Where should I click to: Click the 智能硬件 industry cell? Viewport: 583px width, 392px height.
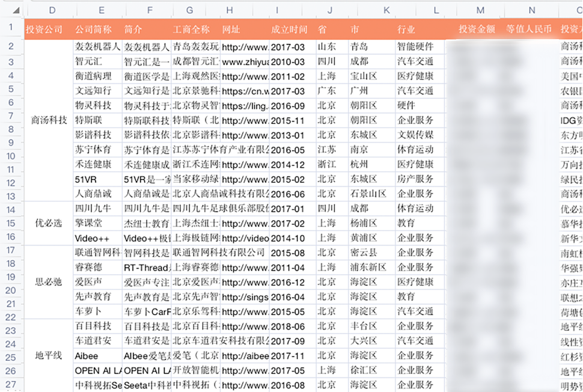(x=420, y=47)
